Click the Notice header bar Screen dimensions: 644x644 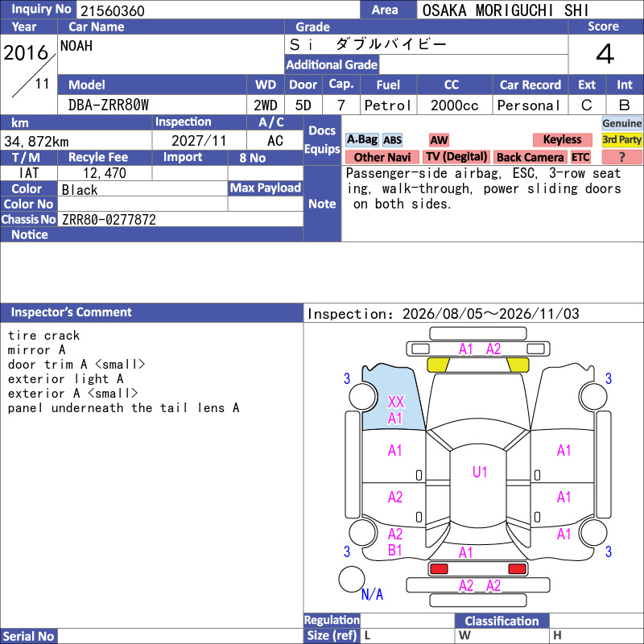[x=151, y=234]
